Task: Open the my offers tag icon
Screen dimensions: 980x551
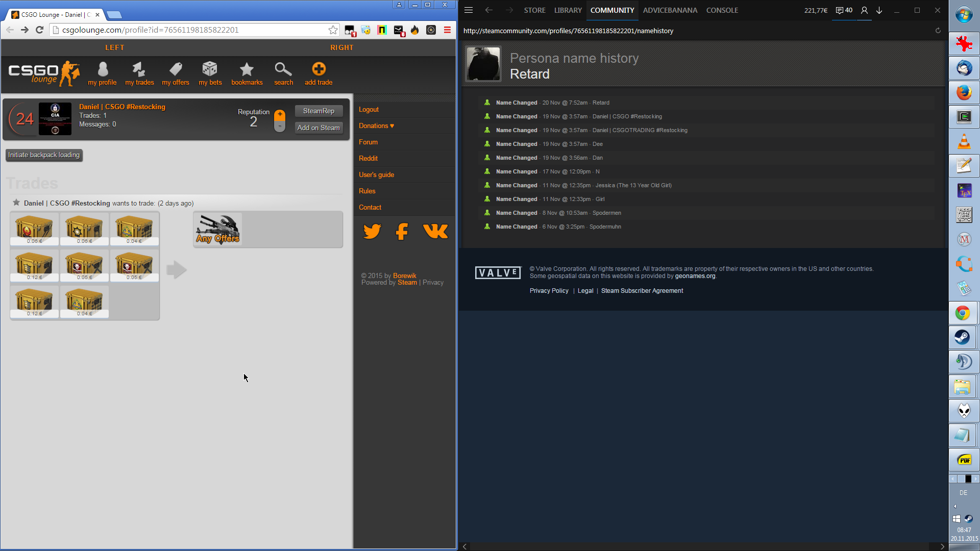Action: tap(176, 69)
